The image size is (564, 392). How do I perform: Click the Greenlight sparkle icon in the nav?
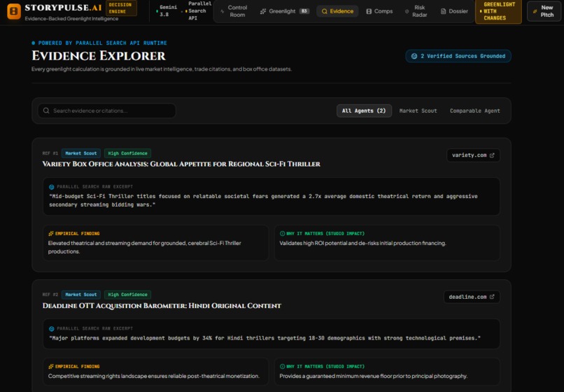click(263, 11)
